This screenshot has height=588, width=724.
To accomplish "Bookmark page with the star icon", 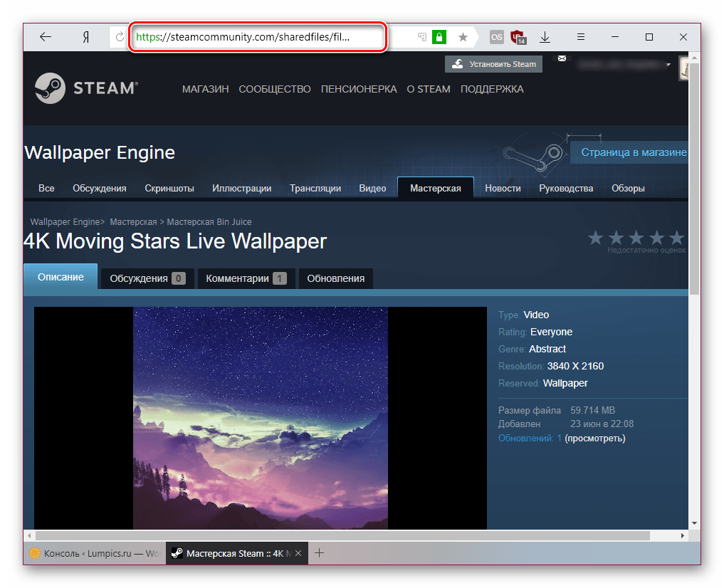I will pyautogui.click(x=463, y=37).
